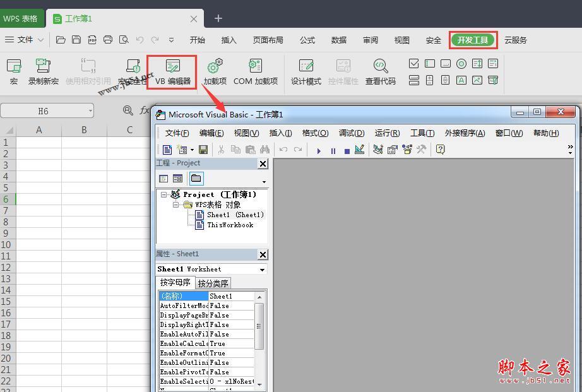Go to the 数据 ribbon tab
Screen dimensions: 582x392
(x=339, y=40)
